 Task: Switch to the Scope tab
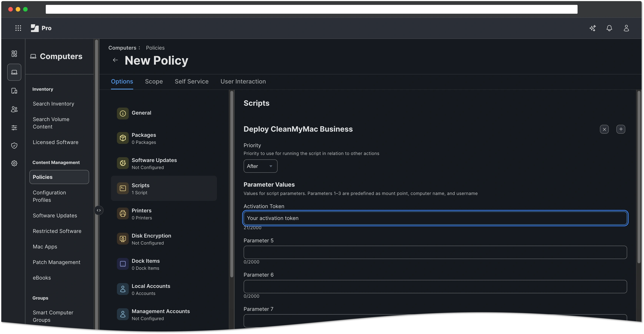click(154, 81)
